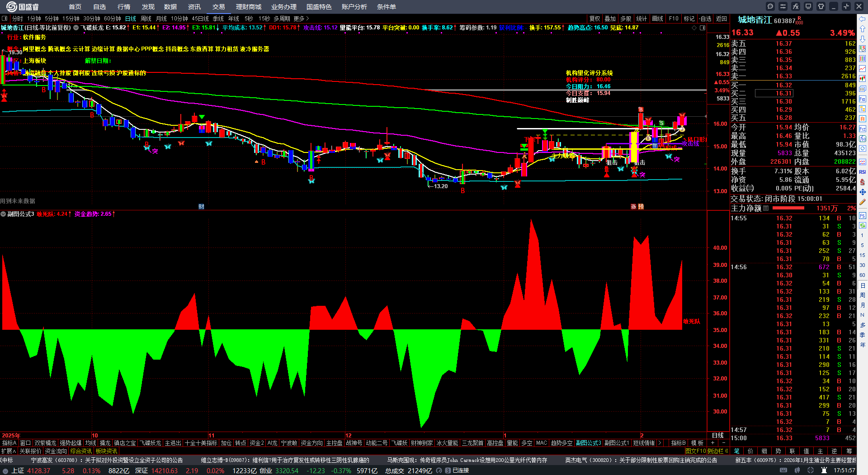Click the blue down arrow sidebar icon
The height and width of the screenshot is (475, 868).
(863, 39)
